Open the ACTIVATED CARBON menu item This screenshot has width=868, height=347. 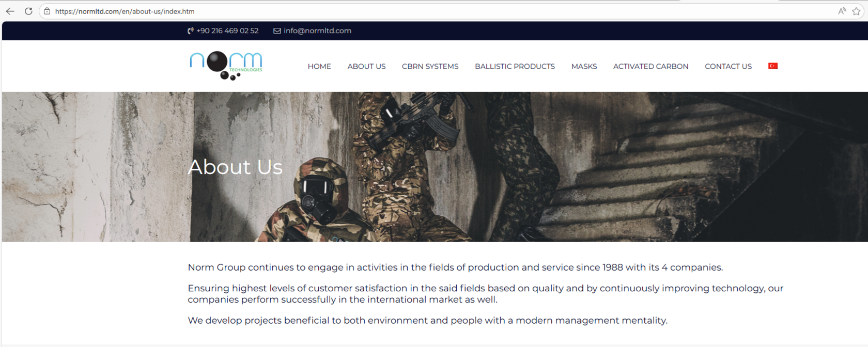coord(650,67)
